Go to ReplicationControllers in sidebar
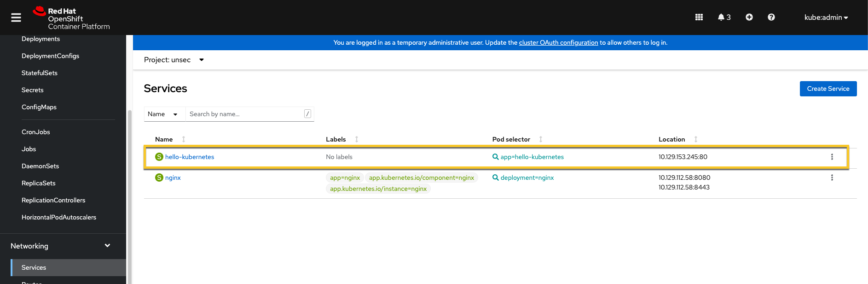Screen dimensions: 868x284 (53, 200)
